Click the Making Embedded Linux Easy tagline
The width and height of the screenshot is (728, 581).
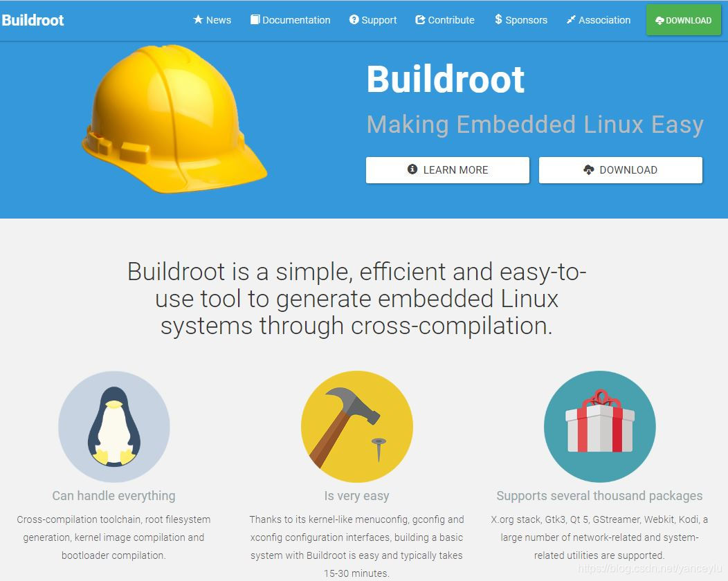click(535, 124)
